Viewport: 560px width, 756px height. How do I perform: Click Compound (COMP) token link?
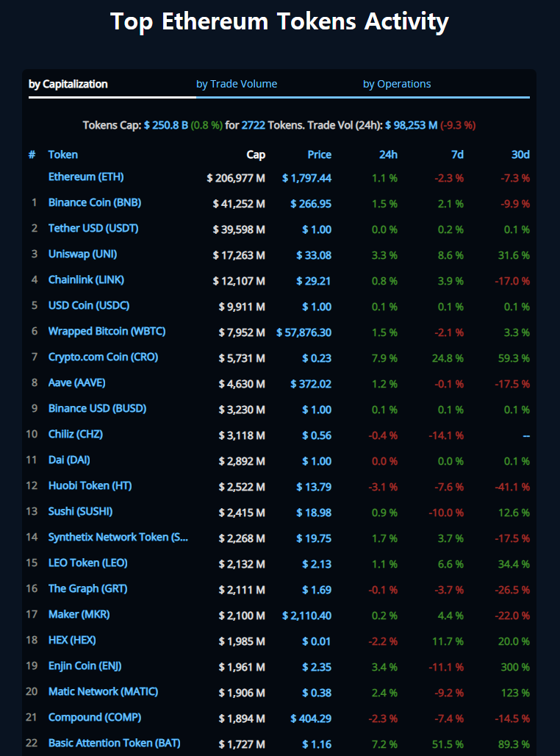95,717
